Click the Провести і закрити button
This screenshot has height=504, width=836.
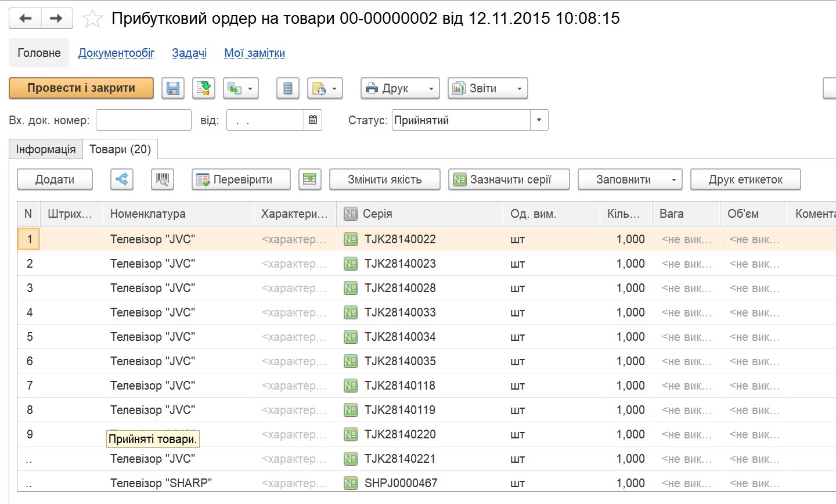81,88
